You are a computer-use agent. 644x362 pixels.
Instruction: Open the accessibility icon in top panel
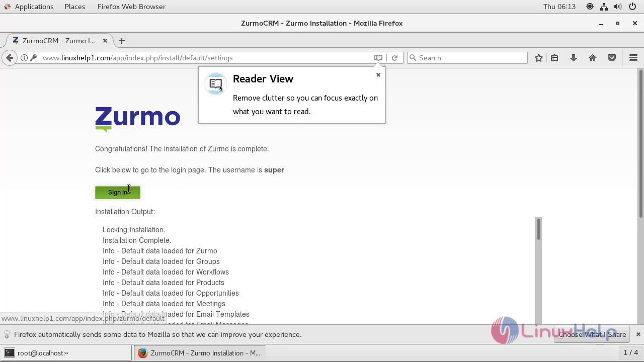click(x=590, y=7)
